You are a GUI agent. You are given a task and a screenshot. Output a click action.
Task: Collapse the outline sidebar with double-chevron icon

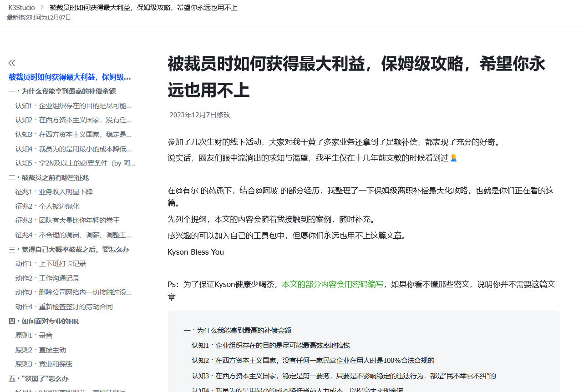click(12, 63)
